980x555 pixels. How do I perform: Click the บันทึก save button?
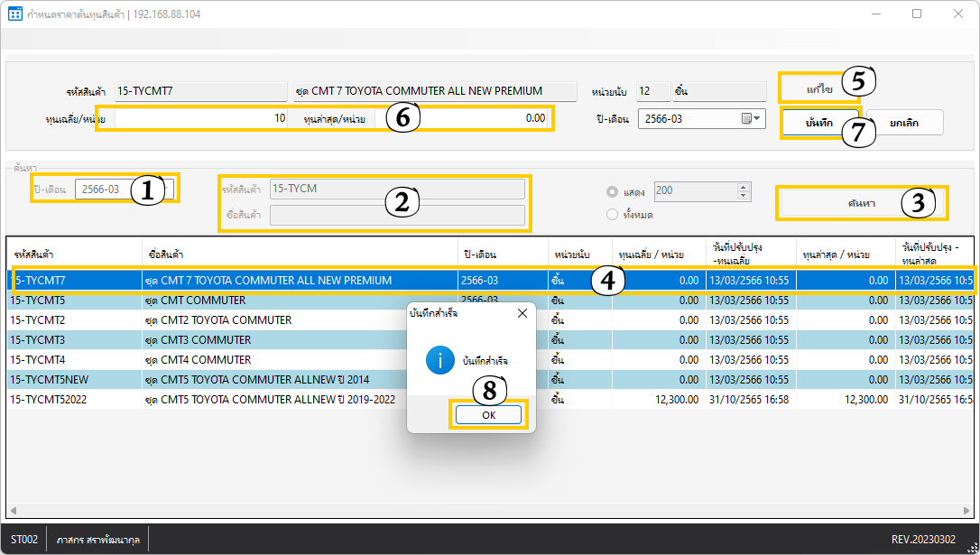pos(818,123)
